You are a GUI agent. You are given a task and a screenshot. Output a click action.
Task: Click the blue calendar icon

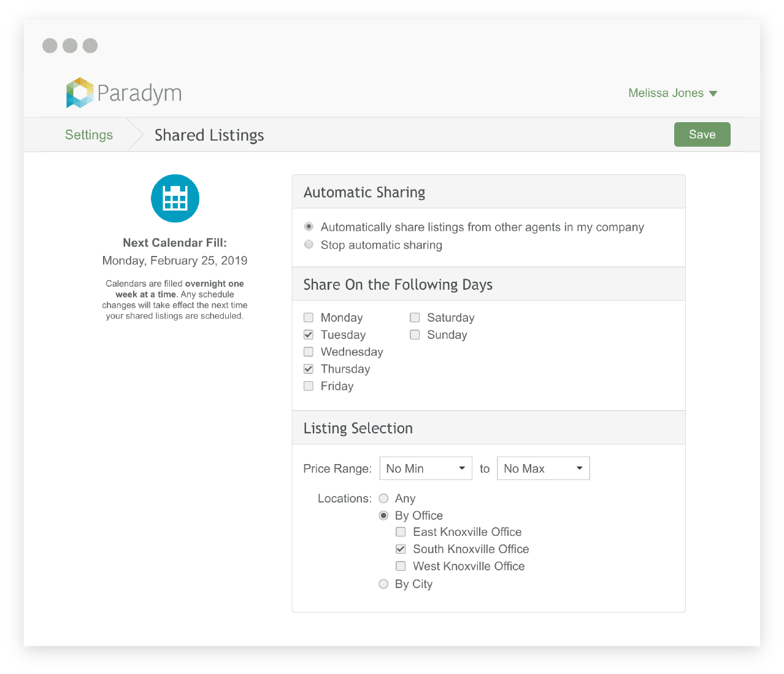(x=175, y=198)
